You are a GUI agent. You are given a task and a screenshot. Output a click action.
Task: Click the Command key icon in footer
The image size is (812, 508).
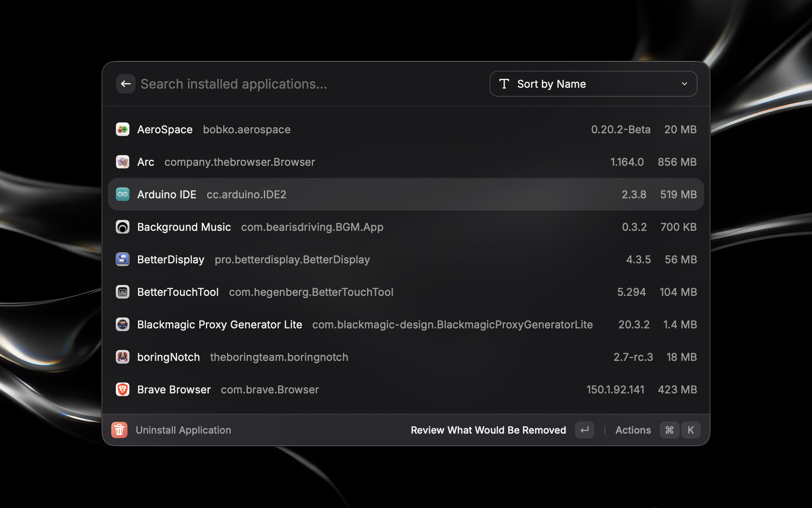point(669,430)
